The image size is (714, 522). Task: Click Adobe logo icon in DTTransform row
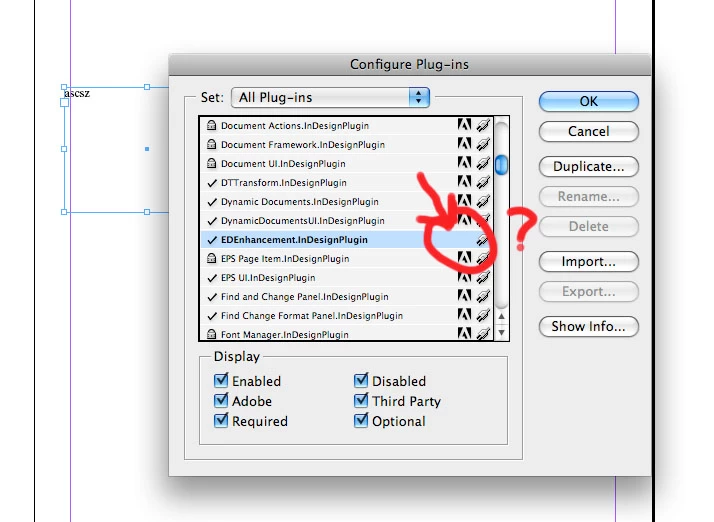click(x=464, y=182)
